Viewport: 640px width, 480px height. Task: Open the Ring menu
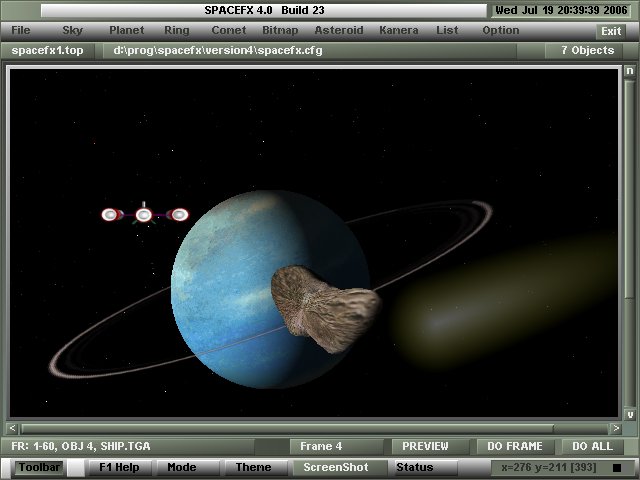point(177,30)
